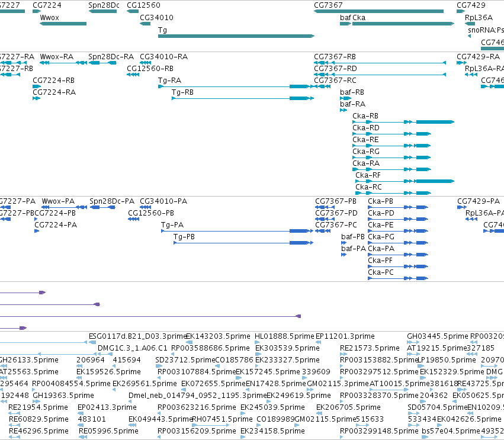Click the Spn28Dc gene label

point(104,5)
